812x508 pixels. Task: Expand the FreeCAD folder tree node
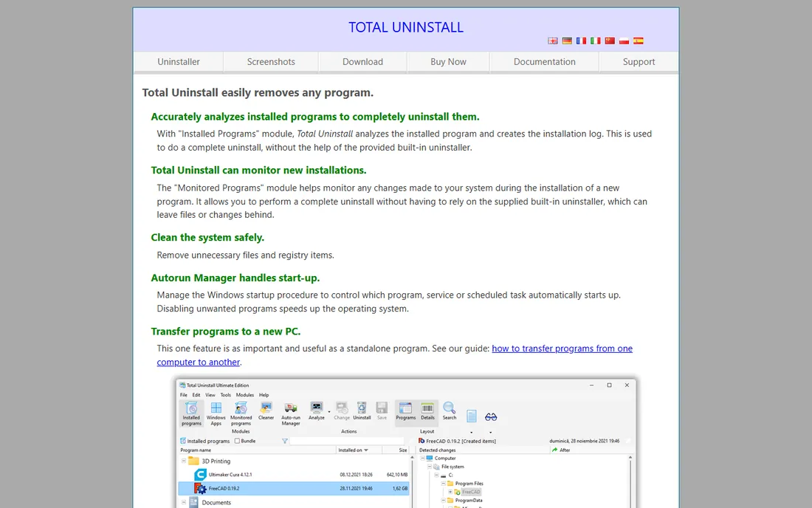tap(450, 492)
